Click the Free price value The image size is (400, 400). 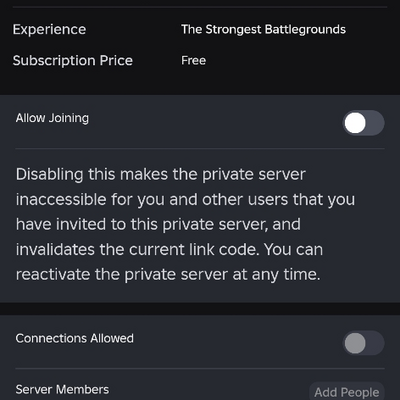[193, 61]
